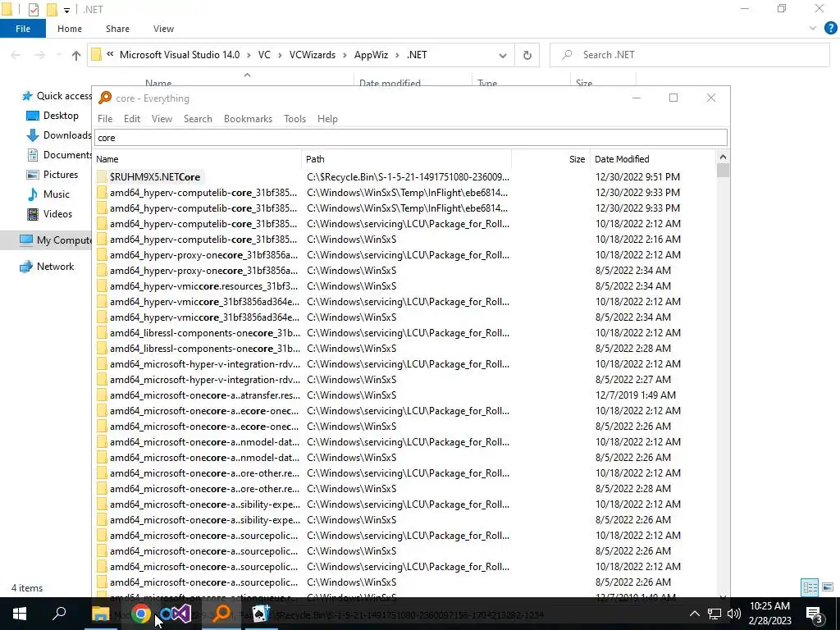Open the File menu in Everything

click(105, 119)
